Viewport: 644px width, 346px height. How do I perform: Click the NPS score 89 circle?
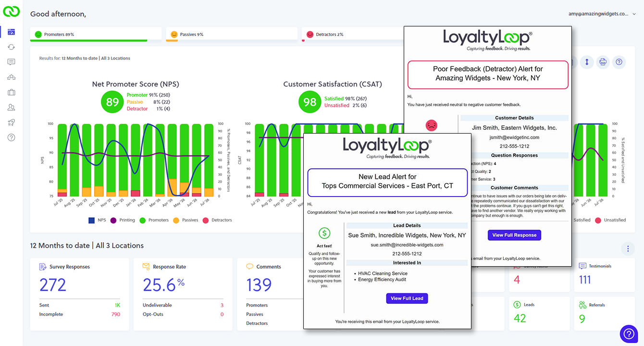[x=112, y=102]
